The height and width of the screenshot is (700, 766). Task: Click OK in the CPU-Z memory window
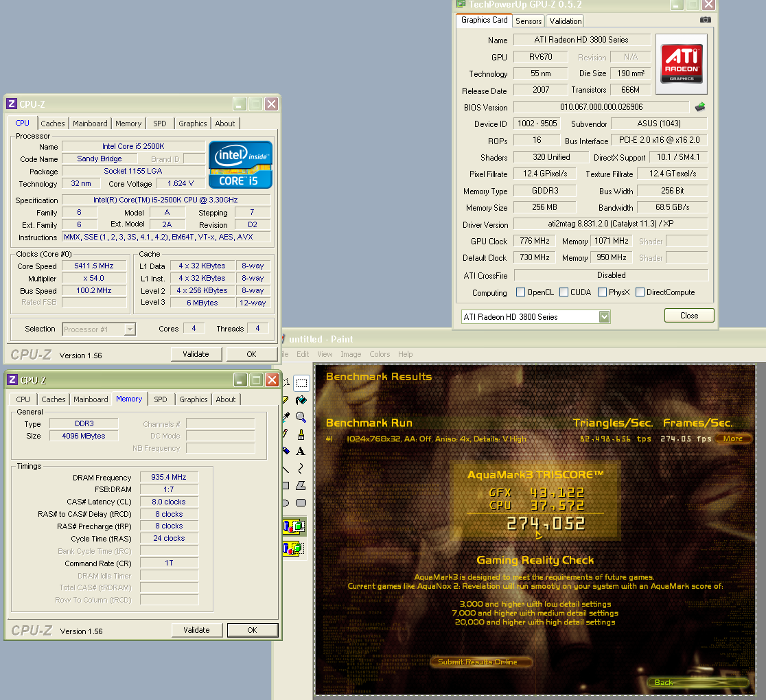pyautogui.click(x=252, y=630)
